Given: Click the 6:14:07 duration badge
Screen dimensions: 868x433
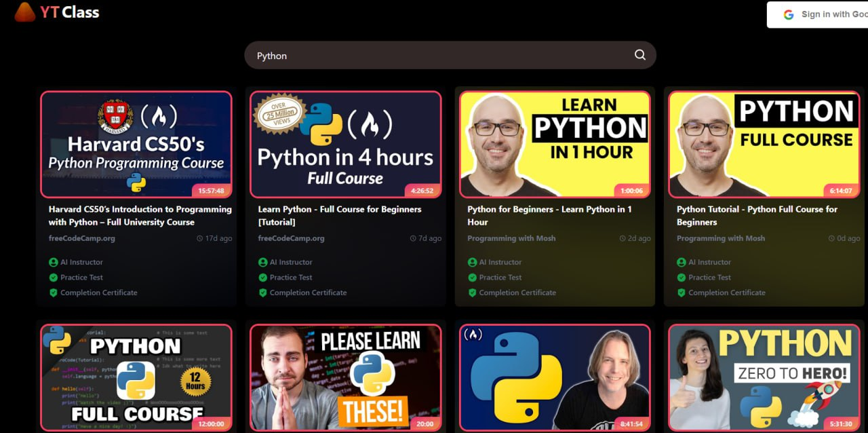Looking at the screenshot, I should point(841,191).
